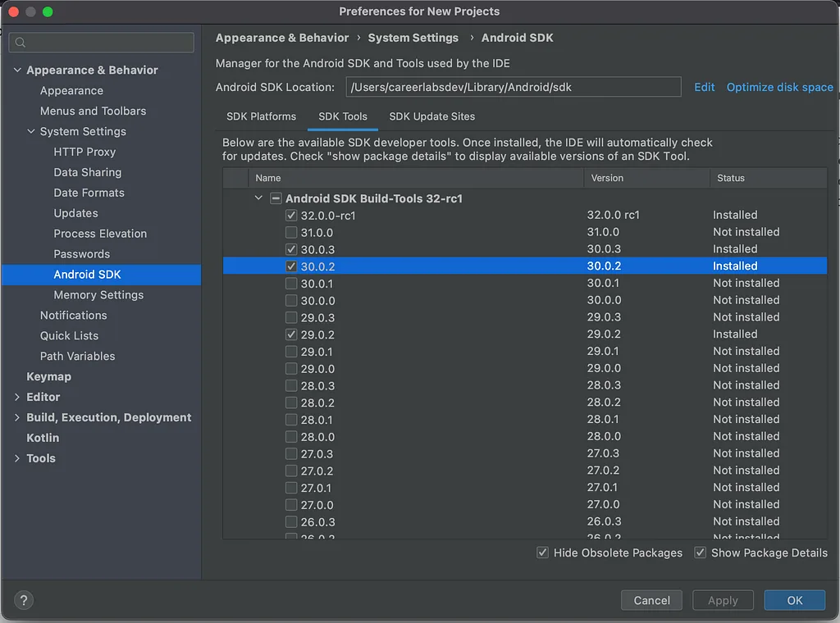Confirm with the OK button
The image size is (840, 623).
[794, 600]
